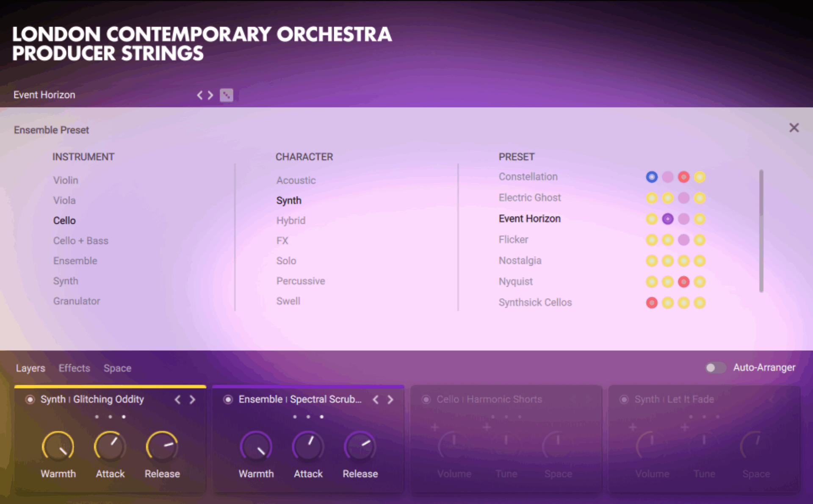Viewport: 813px width, 504px height.
Task: Click the red dot beside Synthsick Cellos
Action: click(x=652, y=302)
